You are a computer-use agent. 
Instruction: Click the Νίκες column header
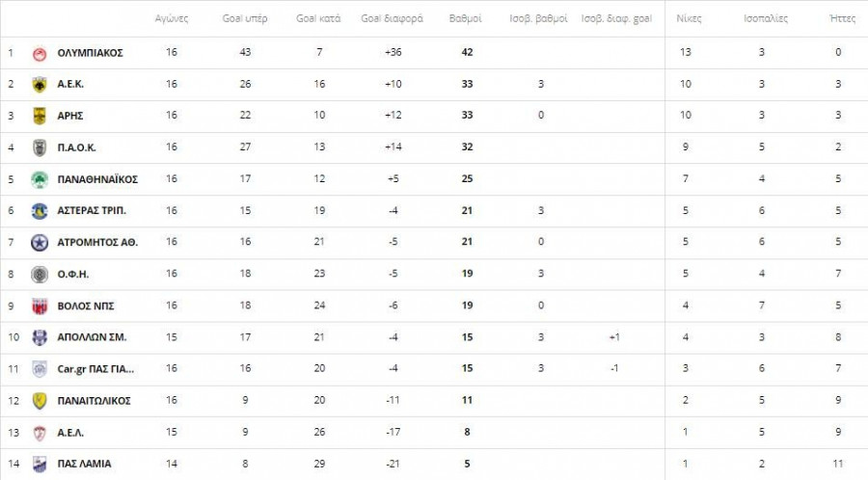tap(689, 18)
